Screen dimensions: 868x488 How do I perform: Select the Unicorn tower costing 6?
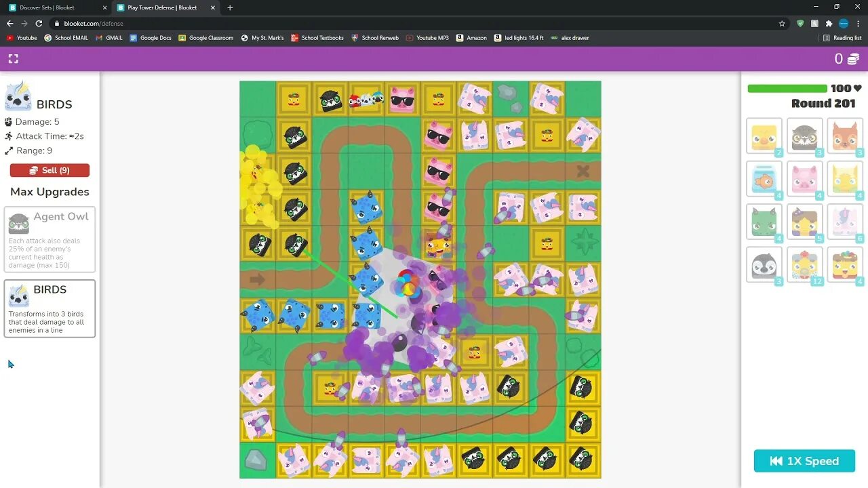click(845, 222)
